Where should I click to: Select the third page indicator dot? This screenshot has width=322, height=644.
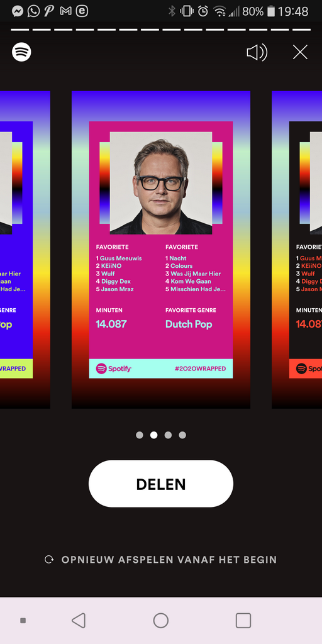pos(168,435)
